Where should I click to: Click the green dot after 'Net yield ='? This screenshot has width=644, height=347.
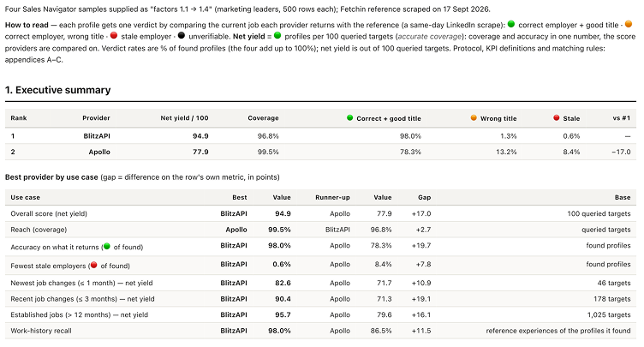277,35
